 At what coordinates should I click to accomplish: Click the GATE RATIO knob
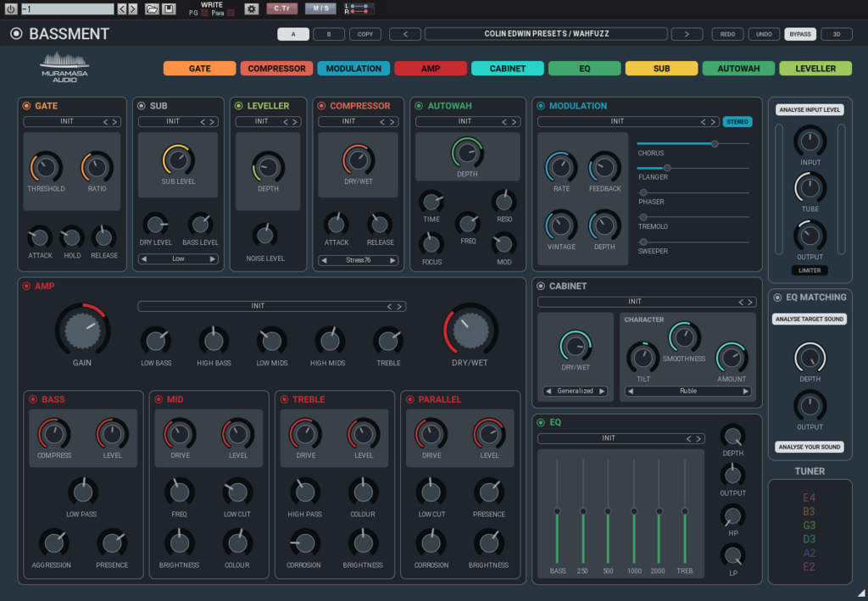coord(97,167)
